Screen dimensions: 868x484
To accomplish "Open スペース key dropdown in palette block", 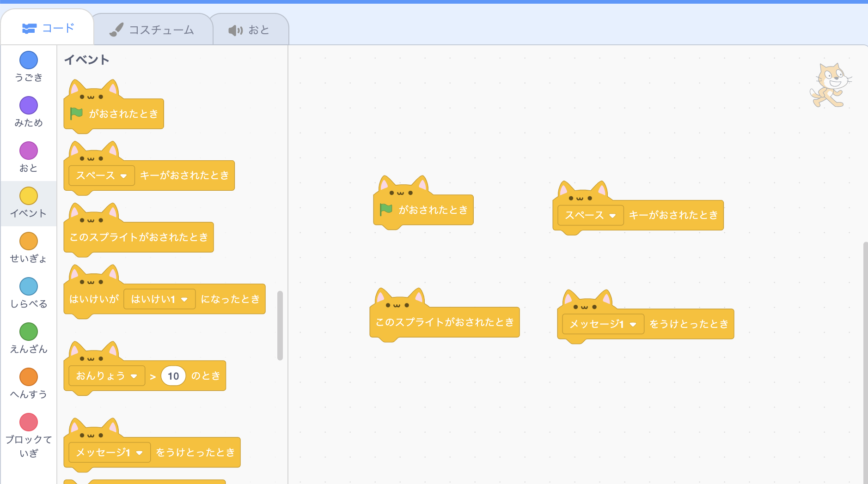I will [x=102, y=175].
